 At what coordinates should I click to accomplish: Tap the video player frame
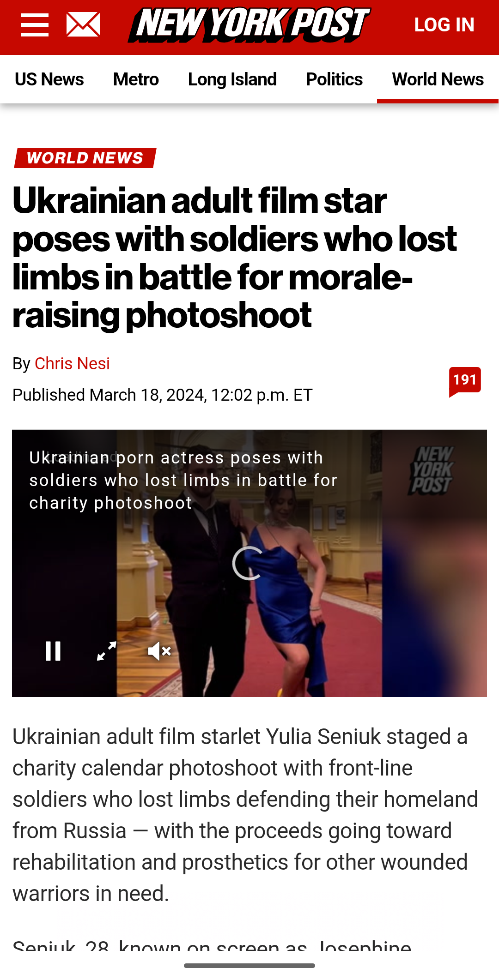pyautogui.click(x=249, y=563)
